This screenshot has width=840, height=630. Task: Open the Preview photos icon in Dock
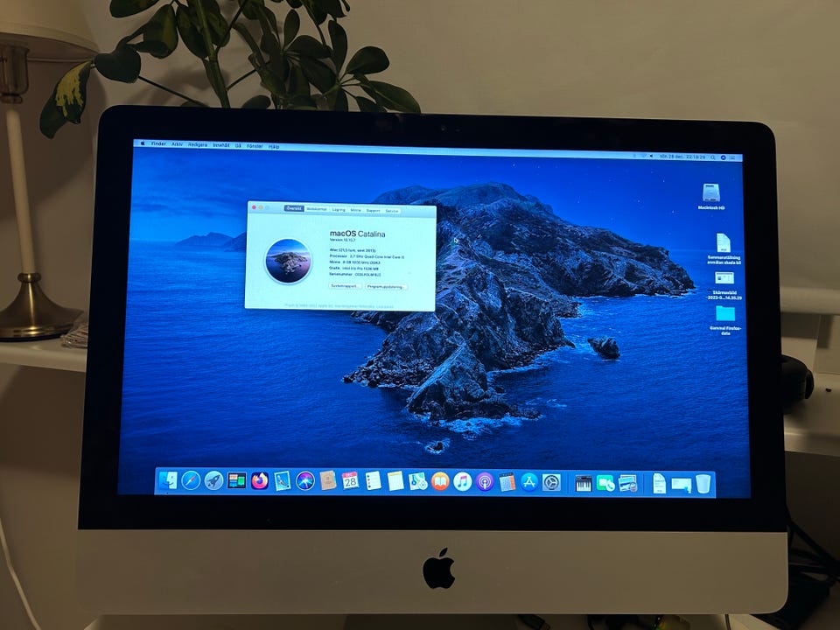627,484
